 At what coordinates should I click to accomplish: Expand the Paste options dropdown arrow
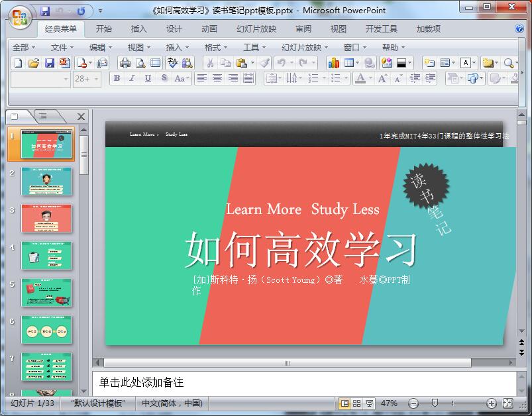252,63
